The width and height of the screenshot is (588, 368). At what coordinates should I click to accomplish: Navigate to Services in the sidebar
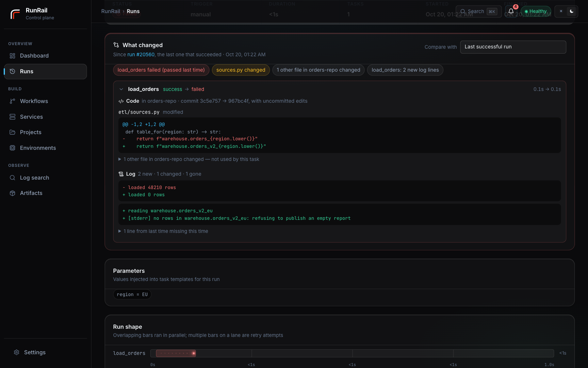[x=45, y=117]
